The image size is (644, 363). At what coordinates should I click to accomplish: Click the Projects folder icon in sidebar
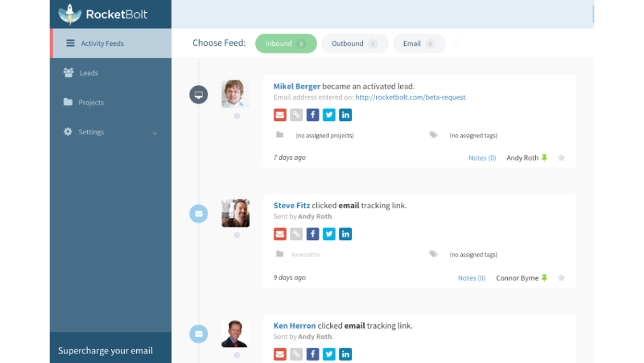pyautogui.click(x=68, y=102)
